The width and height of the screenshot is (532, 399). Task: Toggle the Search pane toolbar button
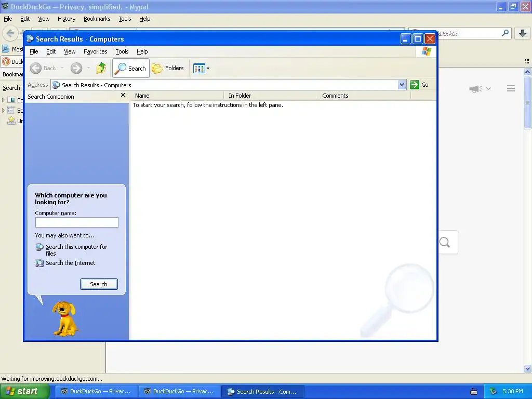point(131,68)
